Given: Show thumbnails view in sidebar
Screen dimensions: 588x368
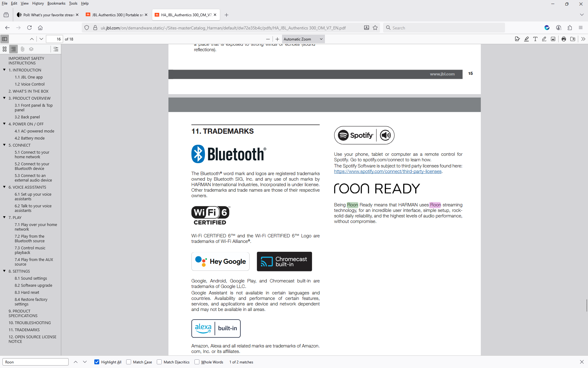Looking at the screenshot, I should (x=5, y=49).
